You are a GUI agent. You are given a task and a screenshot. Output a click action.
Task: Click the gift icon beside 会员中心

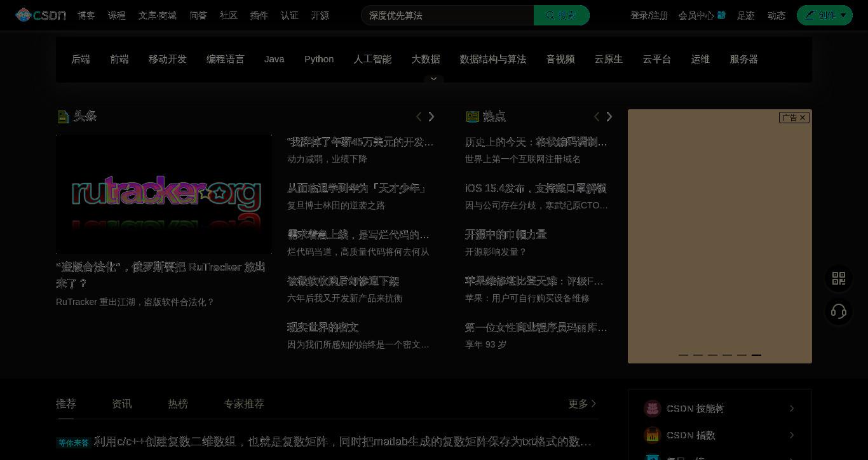click(x=721, y=15)
